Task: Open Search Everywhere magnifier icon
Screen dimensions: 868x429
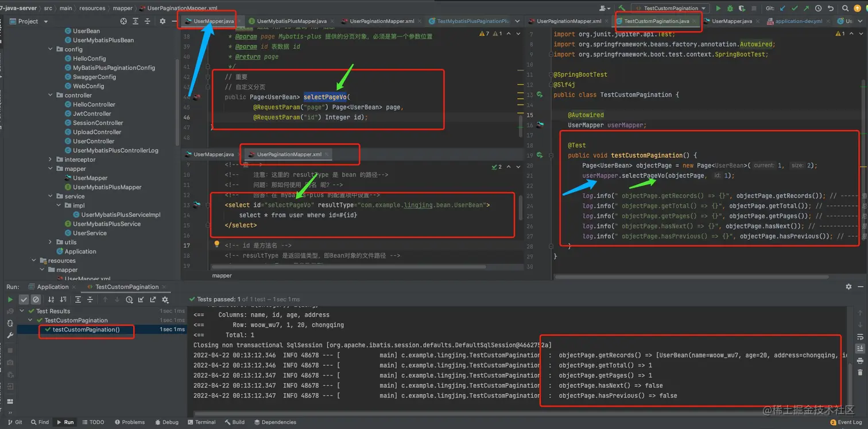Action: click(x=845, y=8)
